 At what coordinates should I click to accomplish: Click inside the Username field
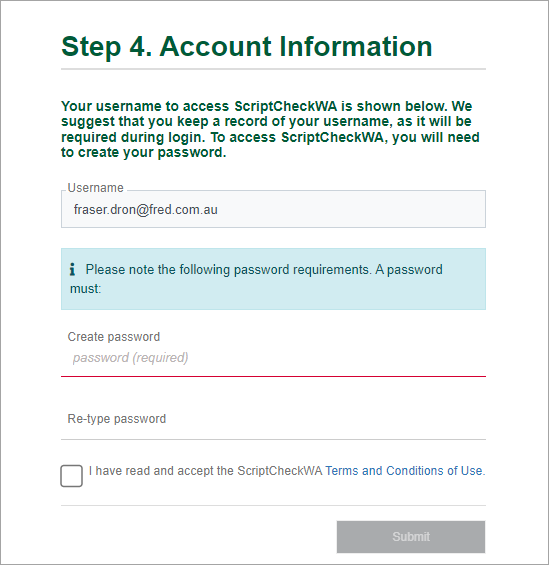click(273, 209)
